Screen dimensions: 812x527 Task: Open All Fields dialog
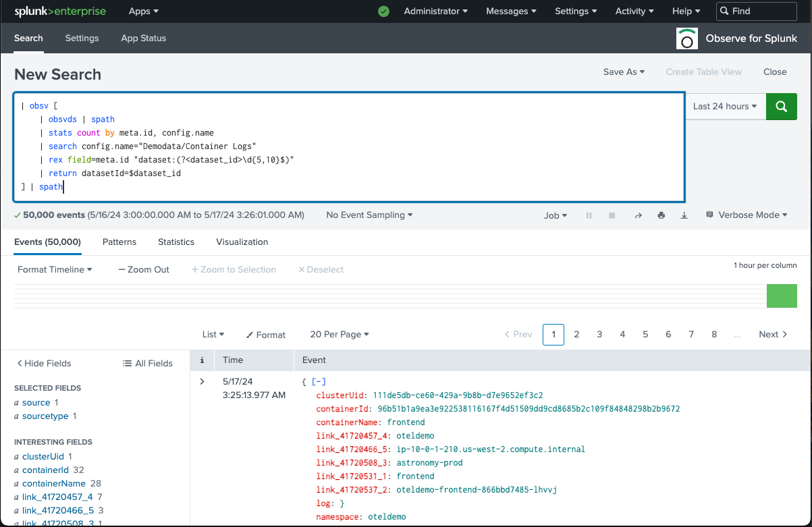tap(148, 363)
